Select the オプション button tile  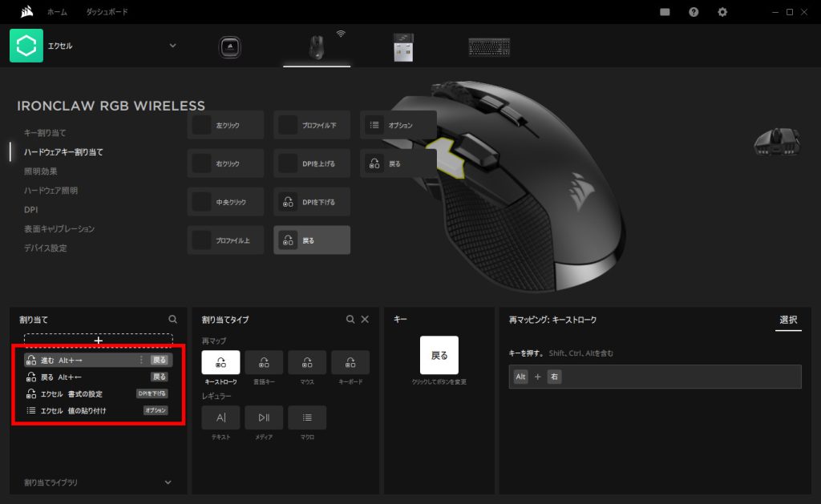(398, 125)
